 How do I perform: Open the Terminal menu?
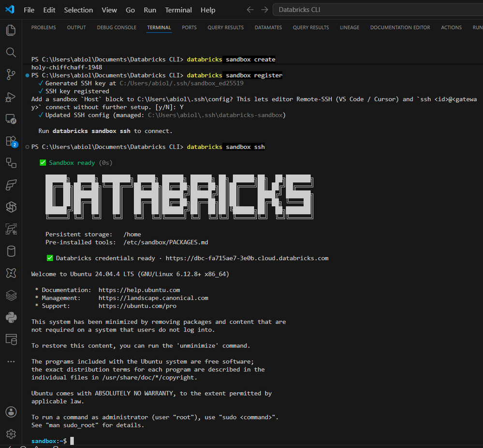[x=178, y=10]
